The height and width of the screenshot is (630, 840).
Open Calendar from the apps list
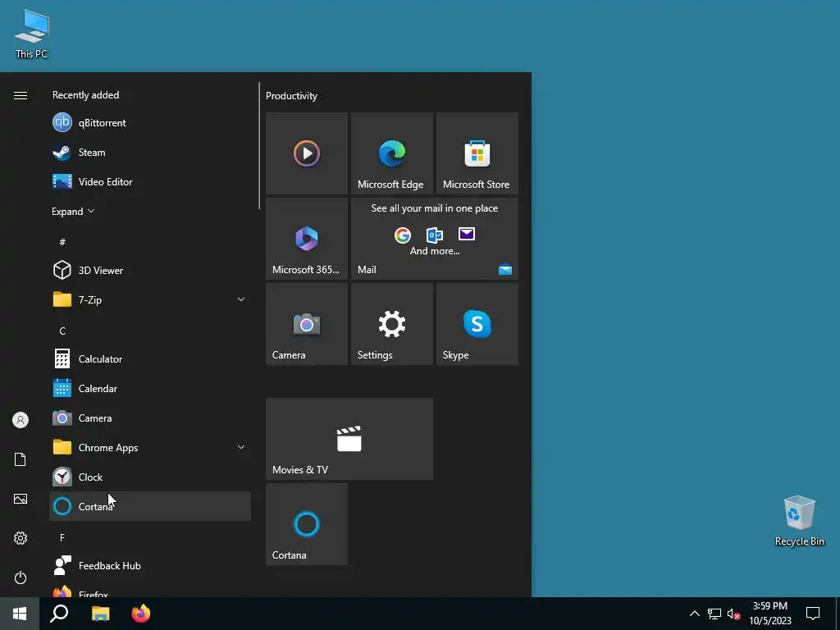(150, 388)
